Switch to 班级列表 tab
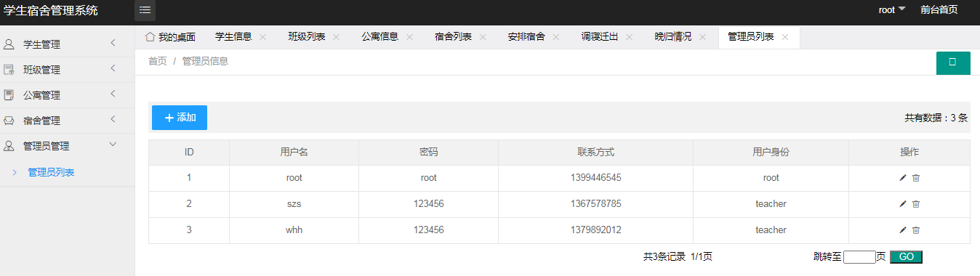This screenshot has width=980, height=276. coord(307,37)
